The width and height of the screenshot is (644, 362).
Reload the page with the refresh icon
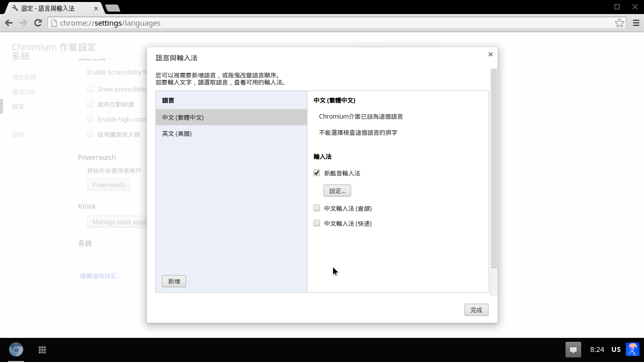point(38,23)
